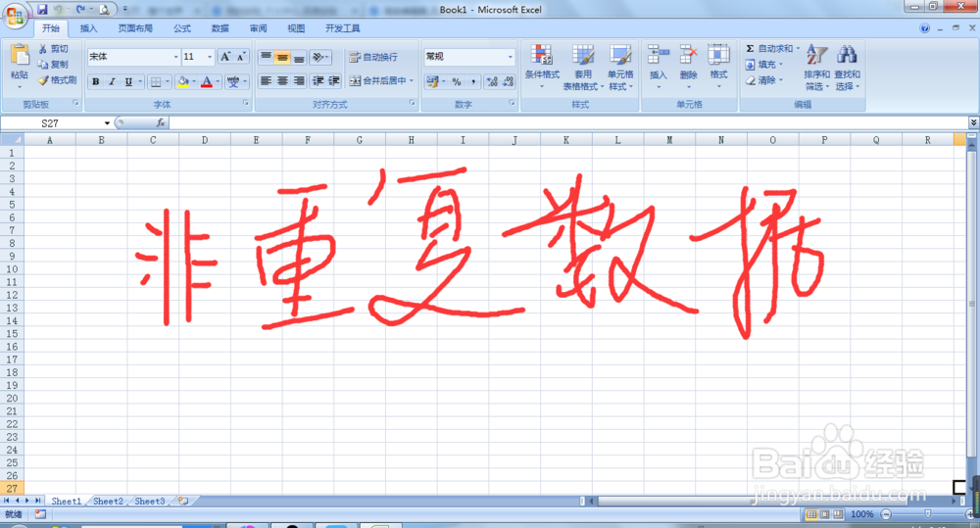Switch to the 审阅 ribbon tab
The width and height of the screenshot is (980, 528).
point(258,28)
